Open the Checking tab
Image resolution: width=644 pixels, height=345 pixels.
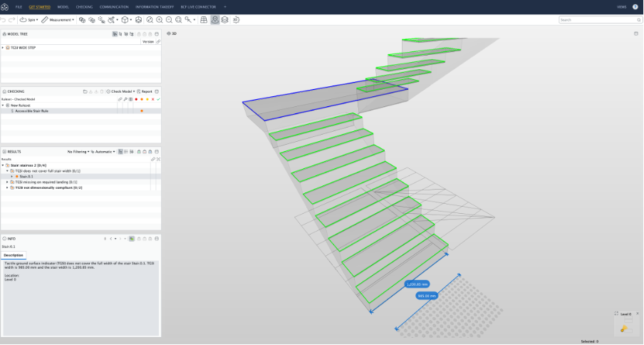pyautogui.click(x=84, y=6)
